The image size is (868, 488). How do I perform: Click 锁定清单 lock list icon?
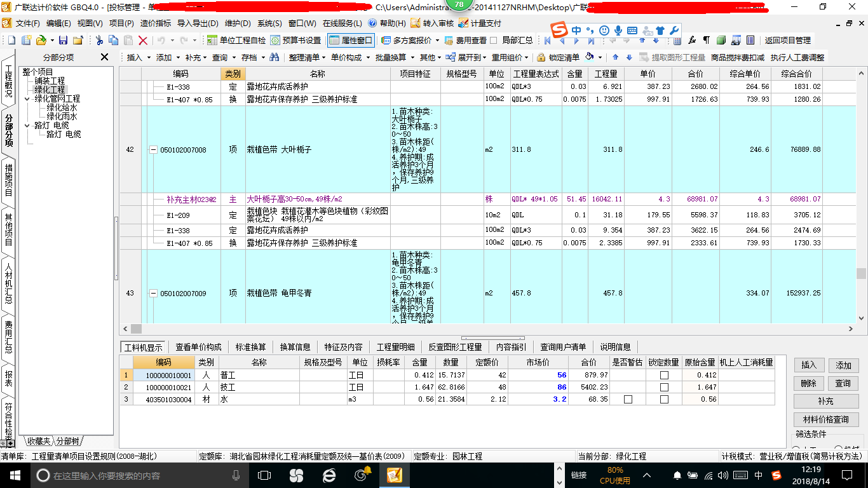point(558,57)
